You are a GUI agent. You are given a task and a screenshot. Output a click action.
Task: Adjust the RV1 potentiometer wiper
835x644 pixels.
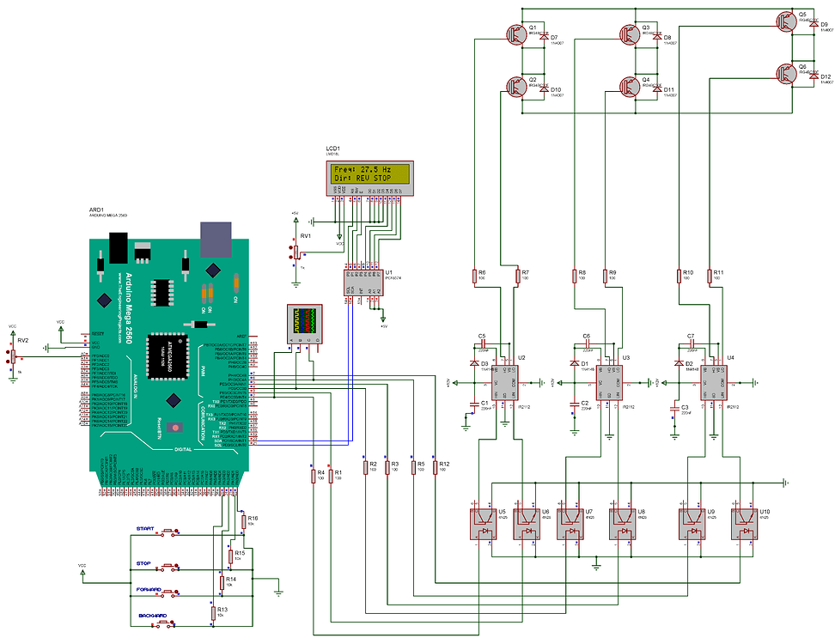(x=296, y=252)
